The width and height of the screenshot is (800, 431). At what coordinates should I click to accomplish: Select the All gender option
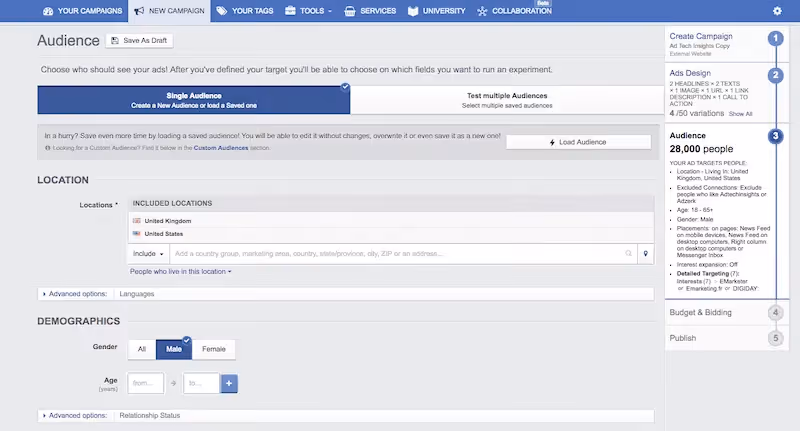point(142,349)
